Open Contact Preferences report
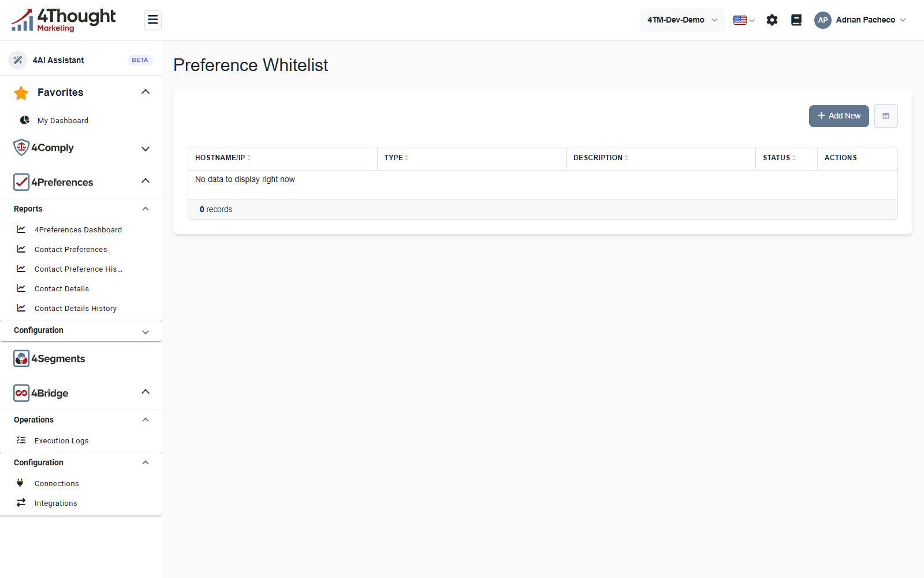 [x=70, y=250]
